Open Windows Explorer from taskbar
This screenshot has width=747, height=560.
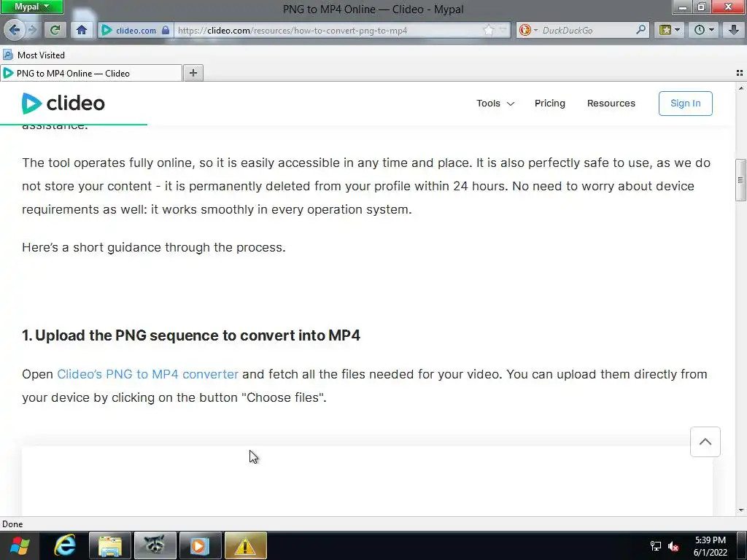coord(109,545)
